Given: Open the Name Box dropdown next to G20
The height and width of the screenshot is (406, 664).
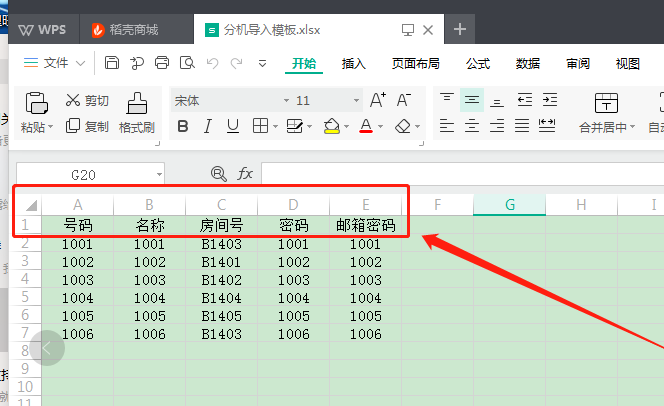Looking at the screenshot, I should [159, 174].
